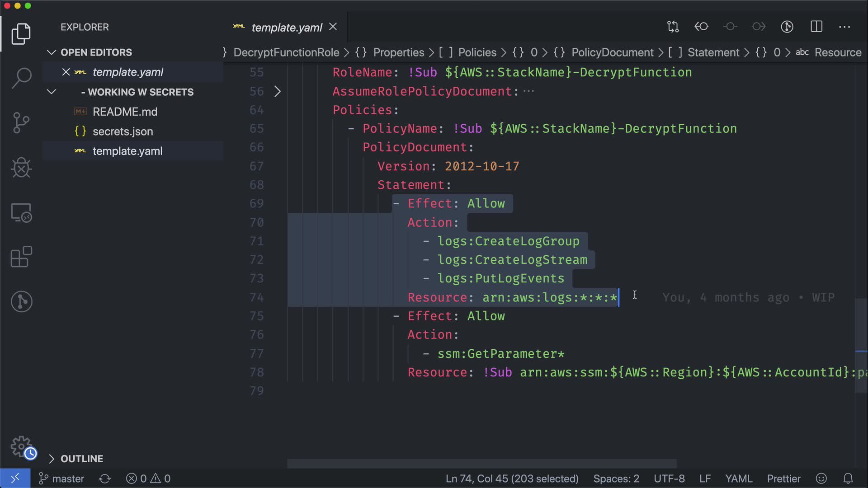
Task: Open the Extensions view
Action: tap(21, 257)
